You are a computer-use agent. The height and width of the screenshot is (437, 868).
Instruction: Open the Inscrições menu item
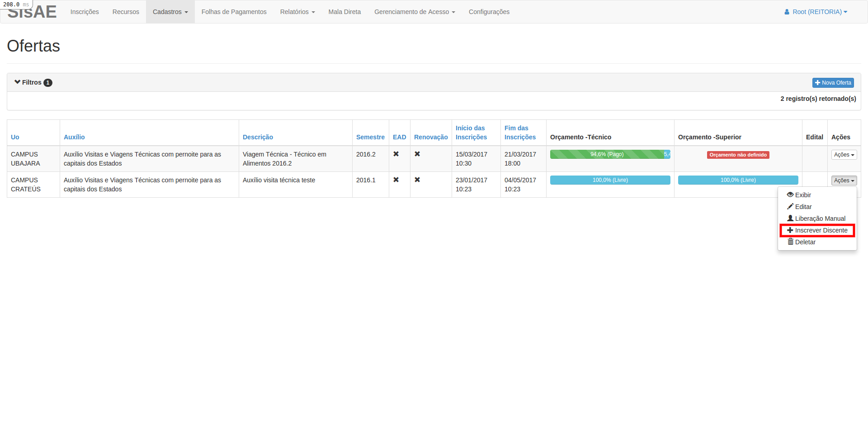tap(85, 12)
